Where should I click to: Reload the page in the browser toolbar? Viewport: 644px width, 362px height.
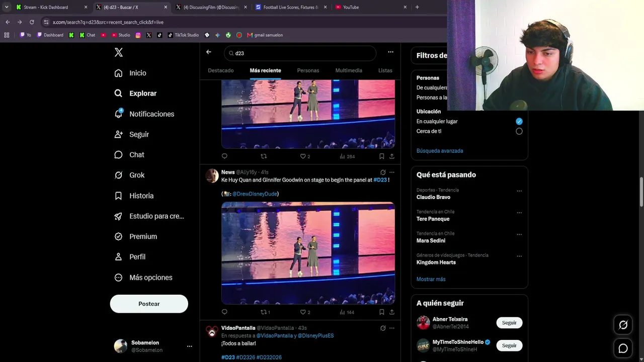point(32,22)
